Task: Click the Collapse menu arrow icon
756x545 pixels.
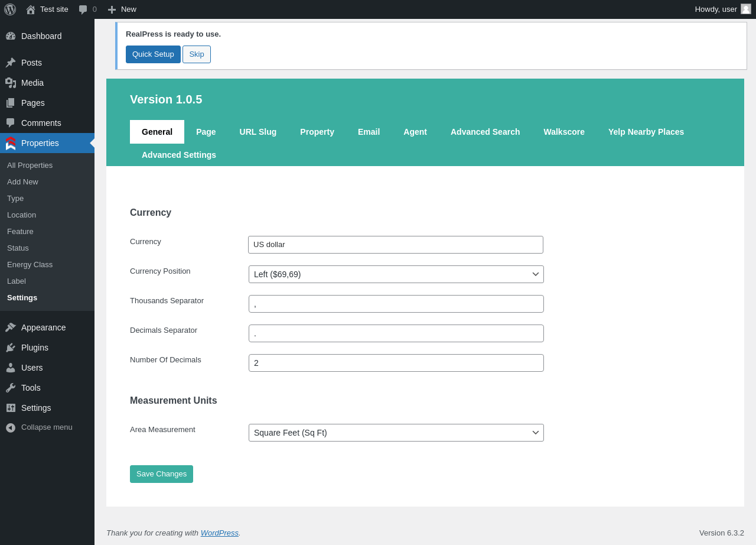Action: [11, 427]
